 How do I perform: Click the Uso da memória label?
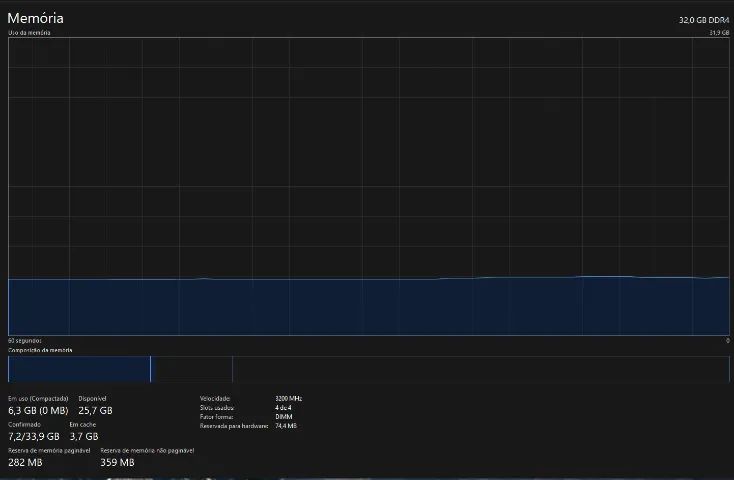pos(29,33)
